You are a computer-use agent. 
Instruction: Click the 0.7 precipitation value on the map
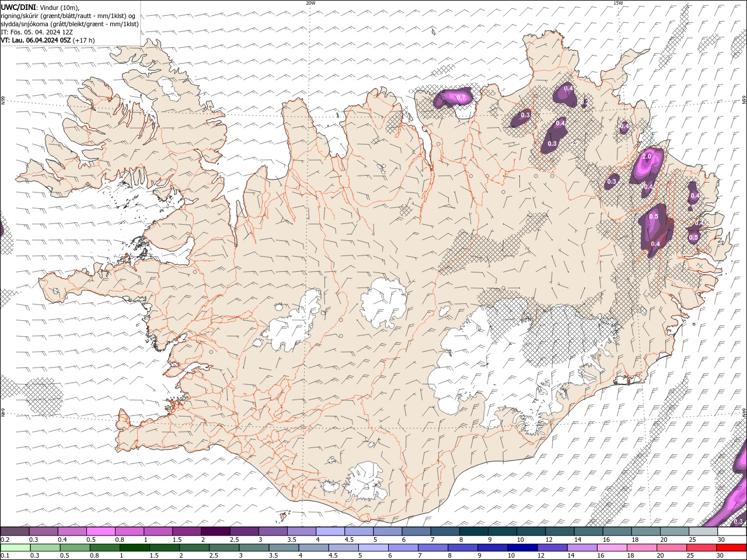pos(461,98)
